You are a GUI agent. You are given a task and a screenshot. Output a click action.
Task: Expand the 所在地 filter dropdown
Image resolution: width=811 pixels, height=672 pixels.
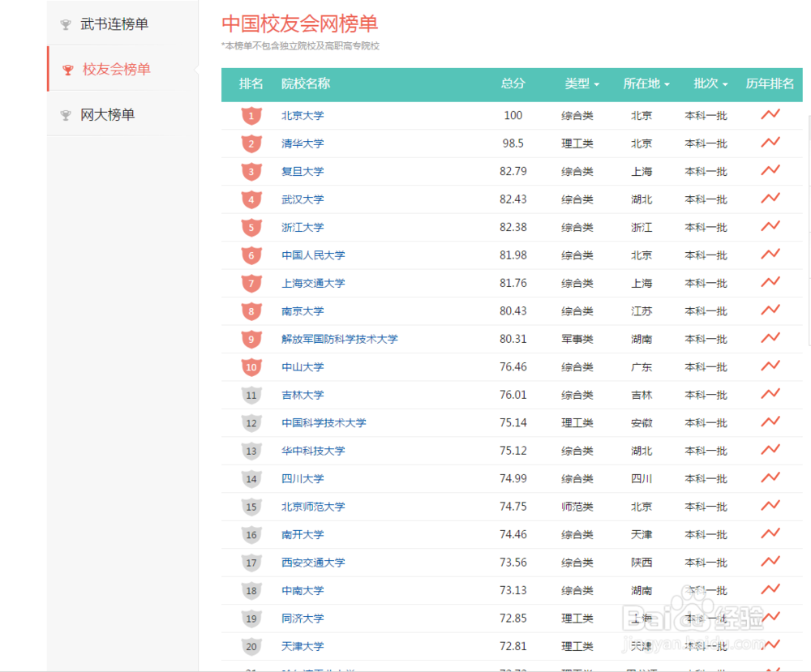pos(646,83)
